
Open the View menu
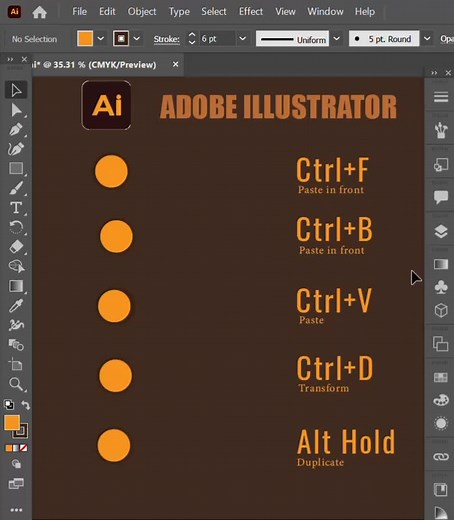(285, 12)
